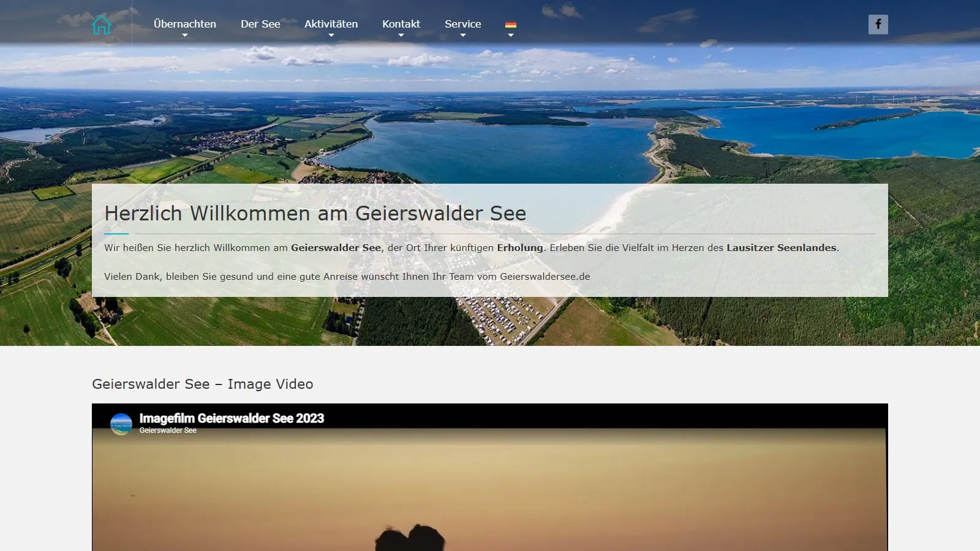The width and height of the screenshot is (980, 551).
Task: Open the Facebook page icon
Action: click(x=878, y=24)
